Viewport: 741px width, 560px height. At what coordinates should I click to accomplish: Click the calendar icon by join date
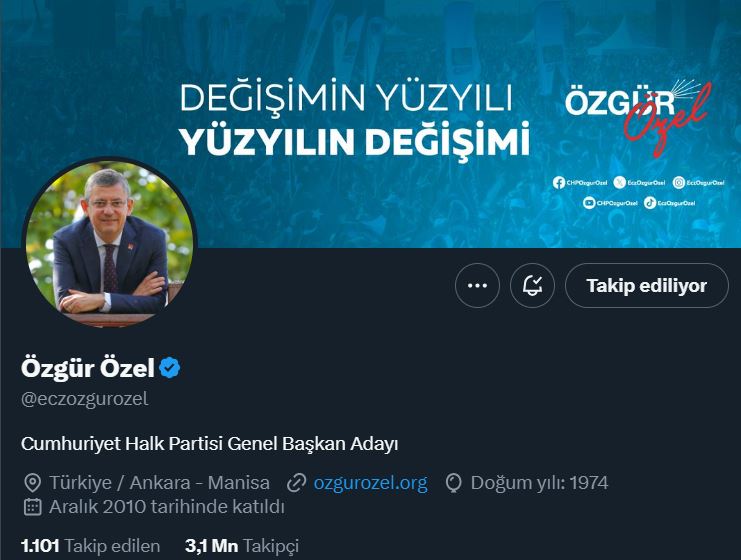pyautogui.click(x=33, y=507)
